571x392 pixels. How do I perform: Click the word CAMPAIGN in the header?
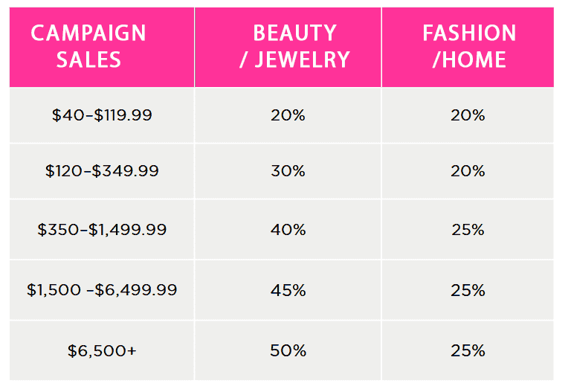coord(88,33)
